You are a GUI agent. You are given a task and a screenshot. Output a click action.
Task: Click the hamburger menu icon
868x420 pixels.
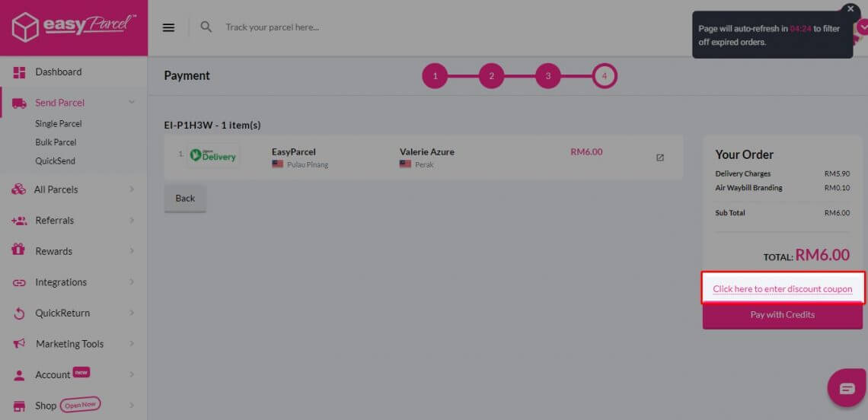169,27
